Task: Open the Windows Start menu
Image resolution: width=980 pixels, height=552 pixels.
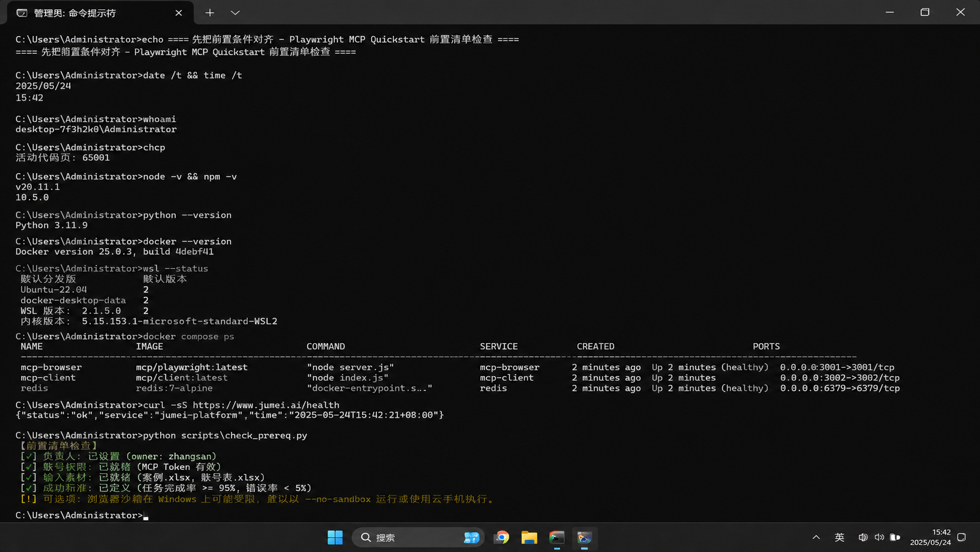Action: point(335,537)
